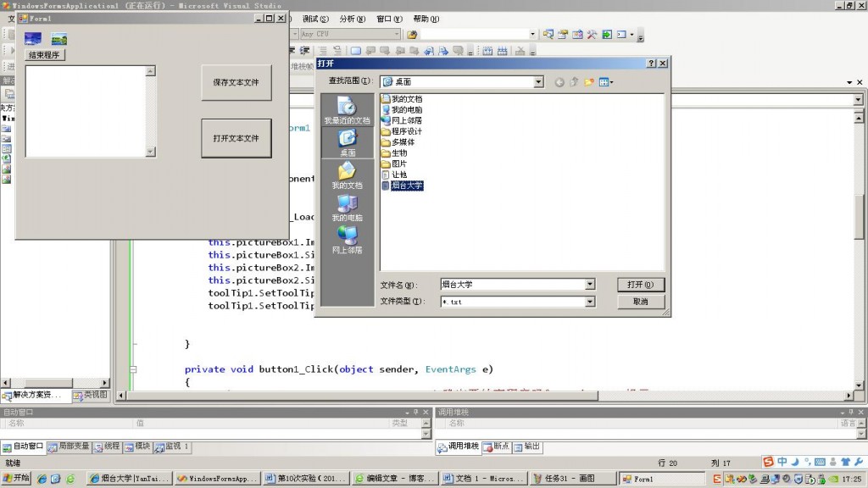Screen dimensions: 868x488
Task: Open the 帮助 menu
Action: click(426, 19)
